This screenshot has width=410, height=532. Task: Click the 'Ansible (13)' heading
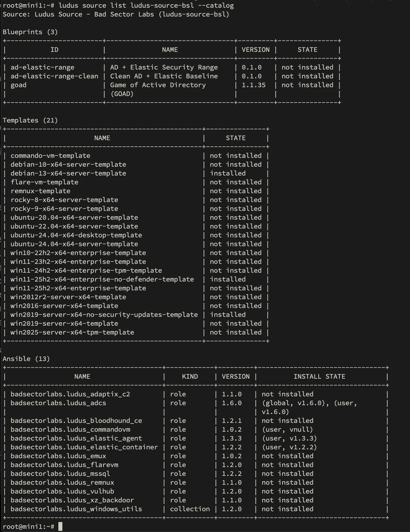(x=26, y=359)
